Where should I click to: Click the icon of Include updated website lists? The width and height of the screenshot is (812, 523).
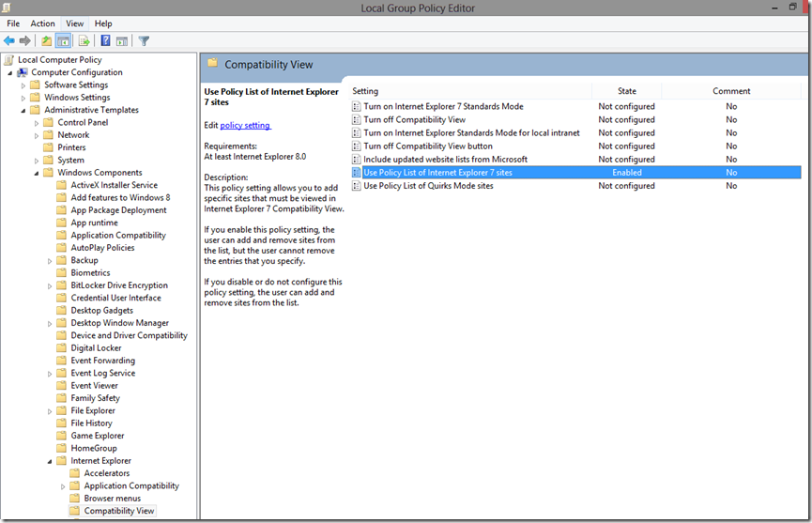[x=357, y=160]
